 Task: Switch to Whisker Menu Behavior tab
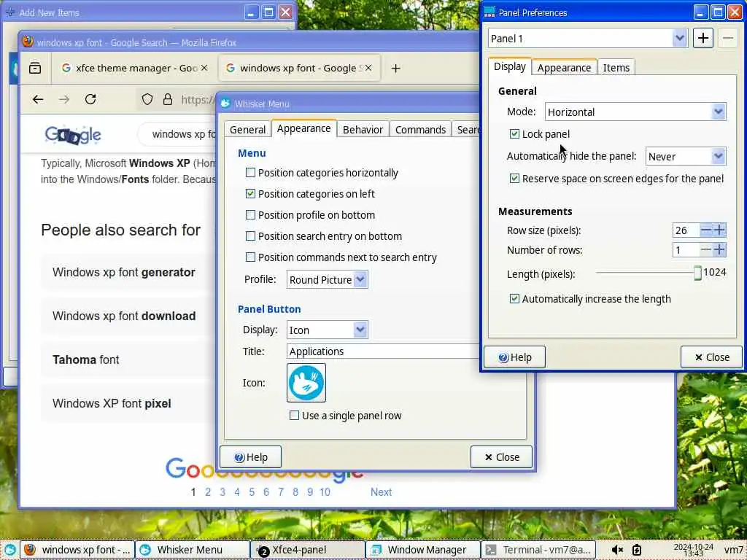363,130
